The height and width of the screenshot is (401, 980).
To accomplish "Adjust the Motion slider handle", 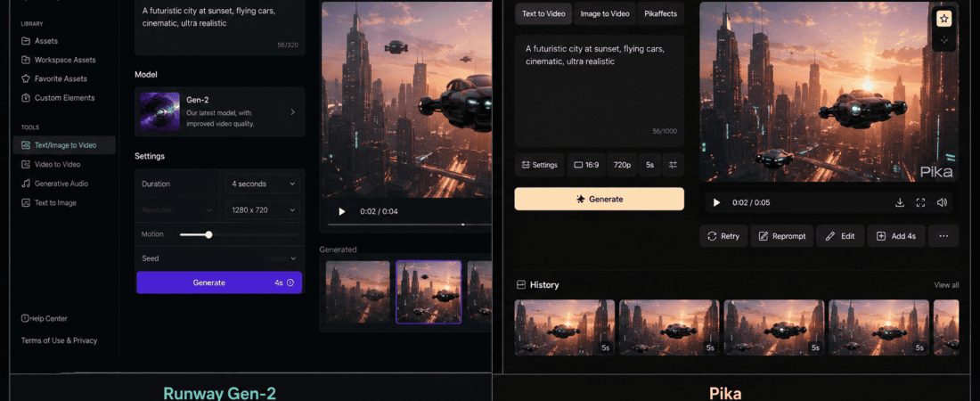I will pyautogui.click(x=208, y=234).
